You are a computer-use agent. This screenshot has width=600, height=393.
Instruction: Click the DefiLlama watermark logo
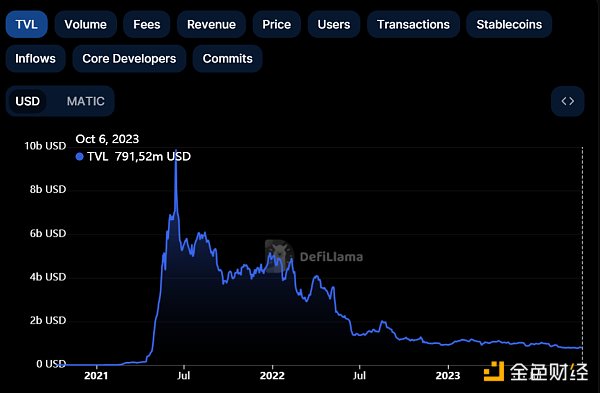[x=279, y=256]
